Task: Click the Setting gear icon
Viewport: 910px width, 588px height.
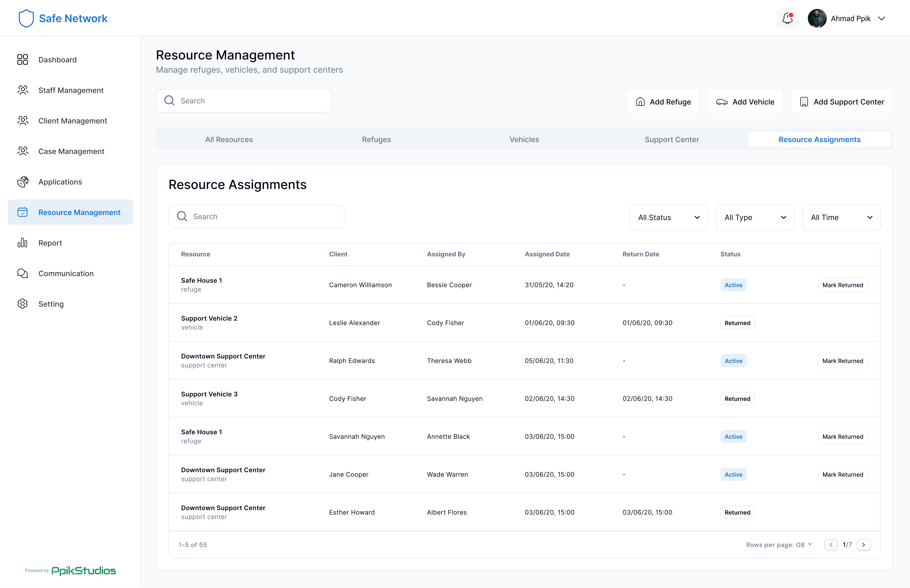Action: 23,304
